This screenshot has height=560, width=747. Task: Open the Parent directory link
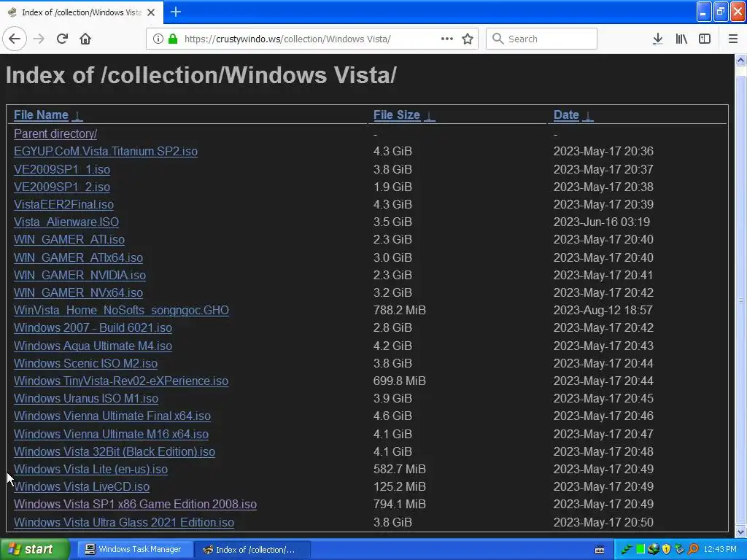[55, 134]
